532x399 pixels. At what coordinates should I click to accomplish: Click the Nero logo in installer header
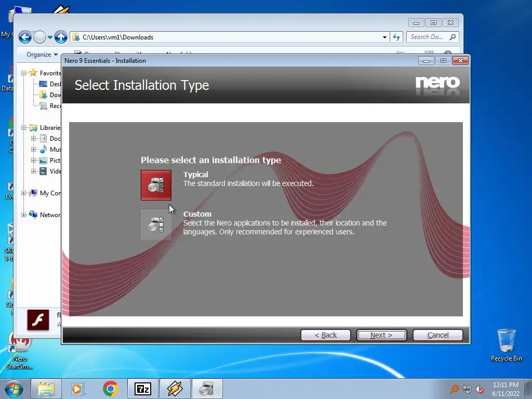click(437, 83)
